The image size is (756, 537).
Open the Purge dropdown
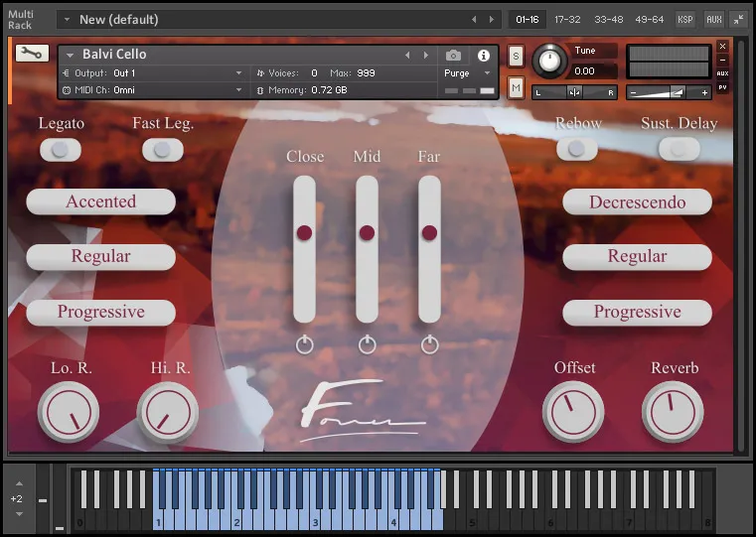[467, 73]
